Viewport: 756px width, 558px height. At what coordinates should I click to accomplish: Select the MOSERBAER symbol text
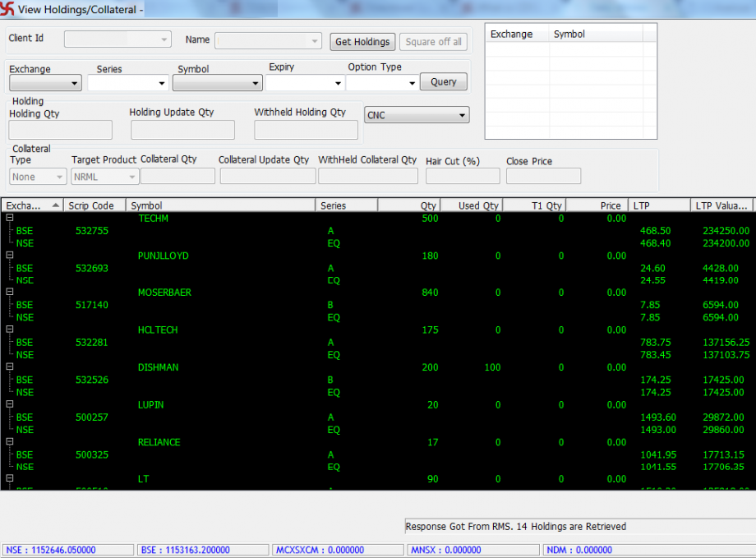coord(164,293)
